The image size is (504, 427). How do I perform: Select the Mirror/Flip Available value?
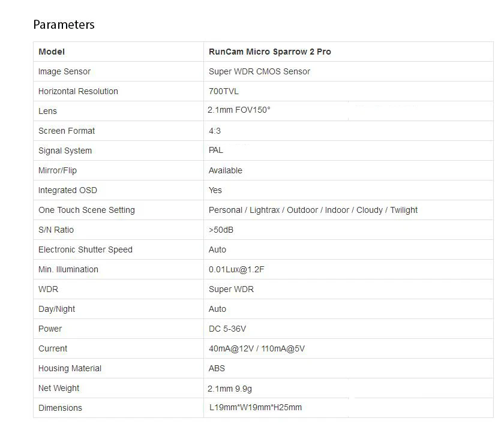tap(226, 170)
